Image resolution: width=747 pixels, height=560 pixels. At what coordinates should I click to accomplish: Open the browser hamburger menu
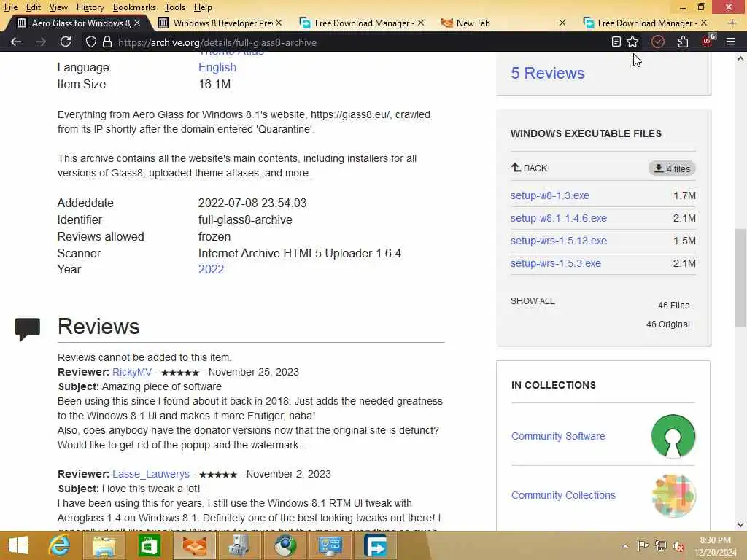731,42
